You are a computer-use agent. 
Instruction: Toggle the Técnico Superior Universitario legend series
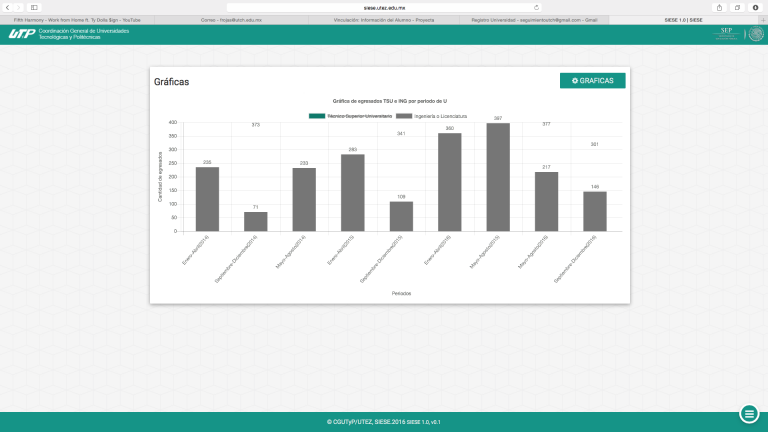pyautogui.click(x=363, y=116)
